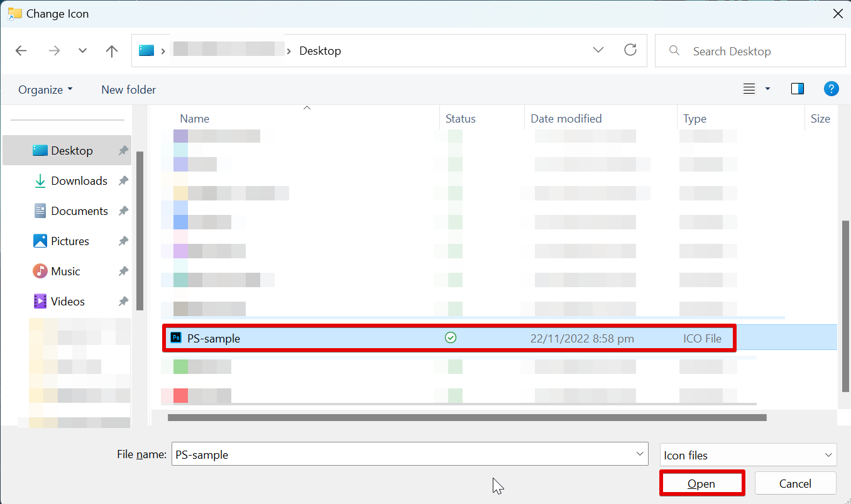Go back using the back arrow
Screen dimensions: 851x504
[x=21, y=51]
